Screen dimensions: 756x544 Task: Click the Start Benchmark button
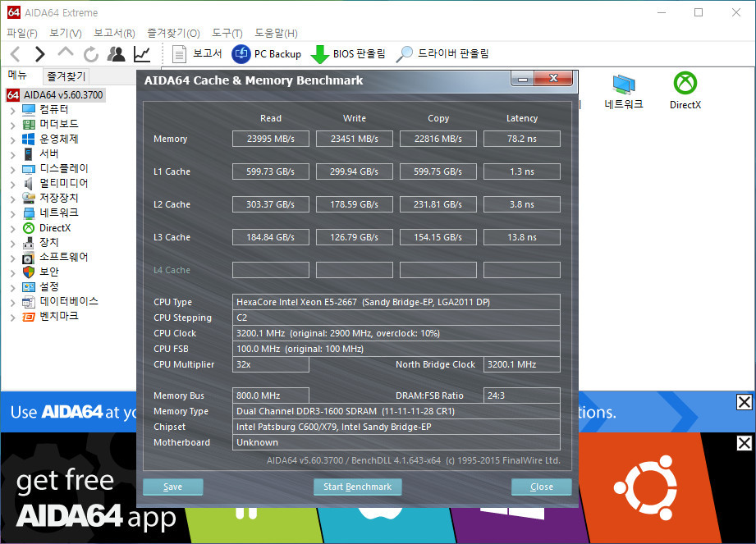357,487
